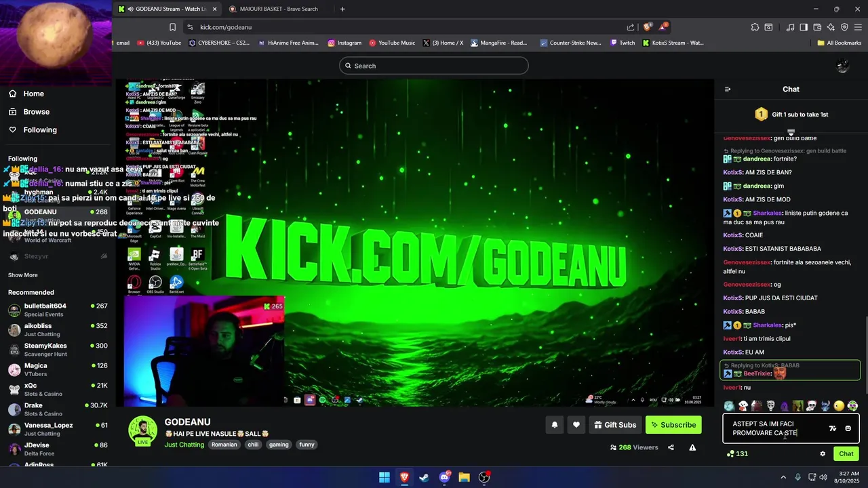The image size is (868, 488).
Task: Select the chill tag
Action: 253,445
